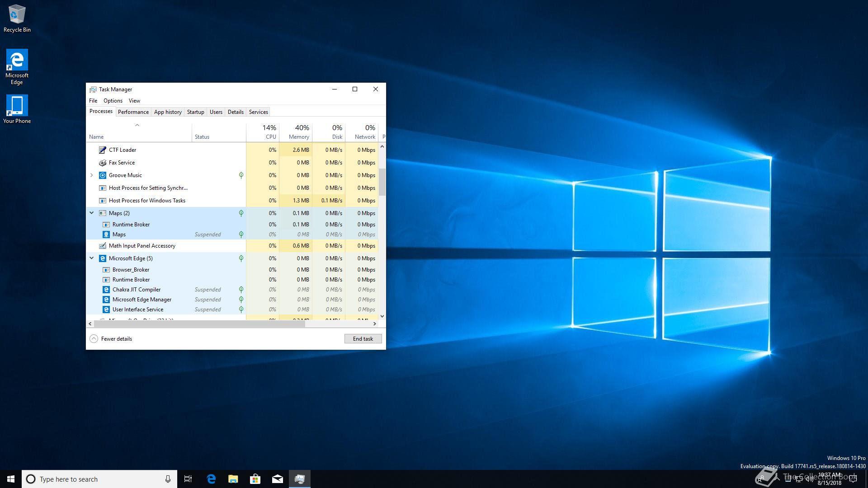Click the horizontal scrollbar right arrow
The width and height of the screenshot is (868, 488).
pyautogui.click(x=374, y=324)
